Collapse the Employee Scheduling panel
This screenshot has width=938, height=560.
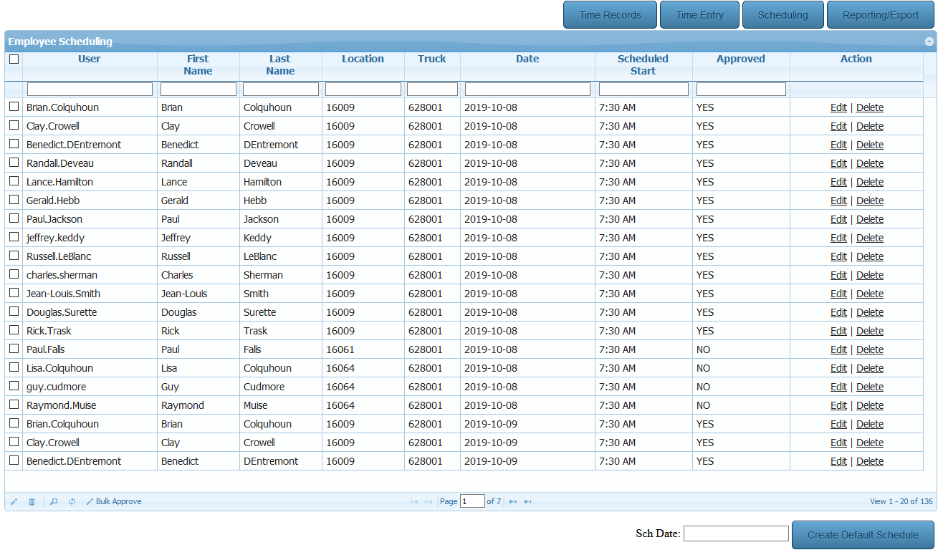coord(929,42)
